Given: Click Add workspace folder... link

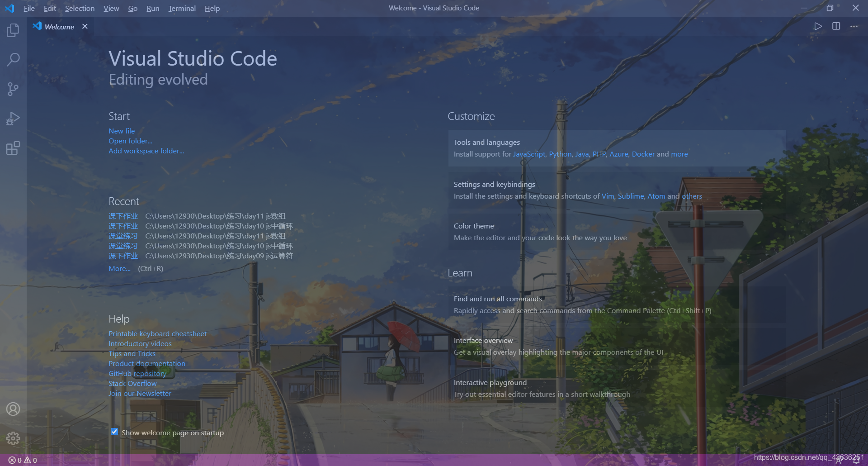Looking at the screenshot, I should (146, 151).
